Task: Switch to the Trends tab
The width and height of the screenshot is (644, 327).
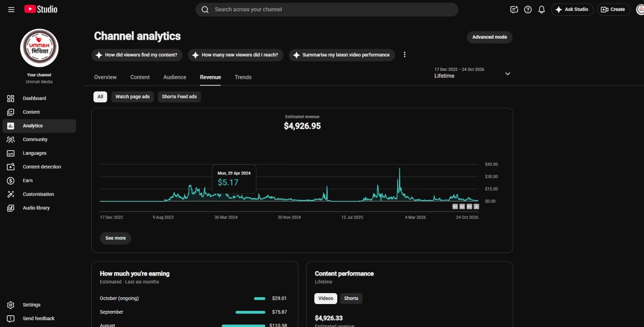Action: [x=243, y=77]
